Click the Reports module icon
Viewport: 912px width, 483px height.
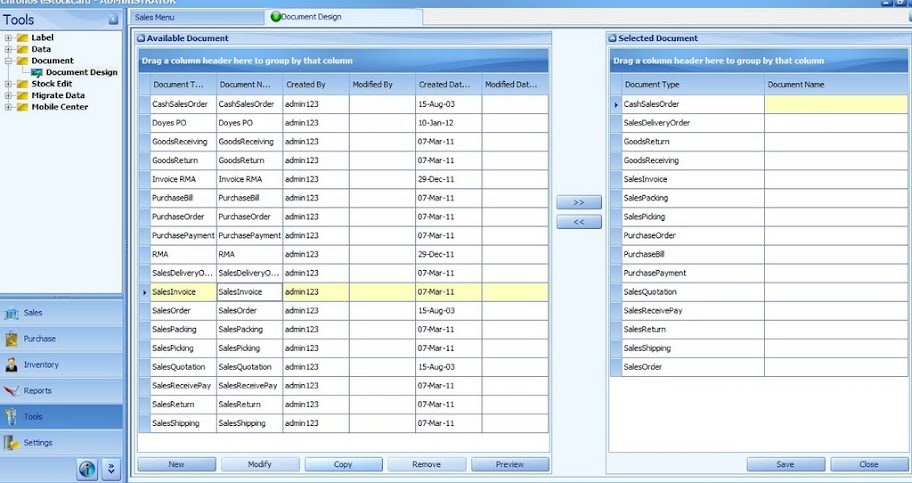(12, 391)
